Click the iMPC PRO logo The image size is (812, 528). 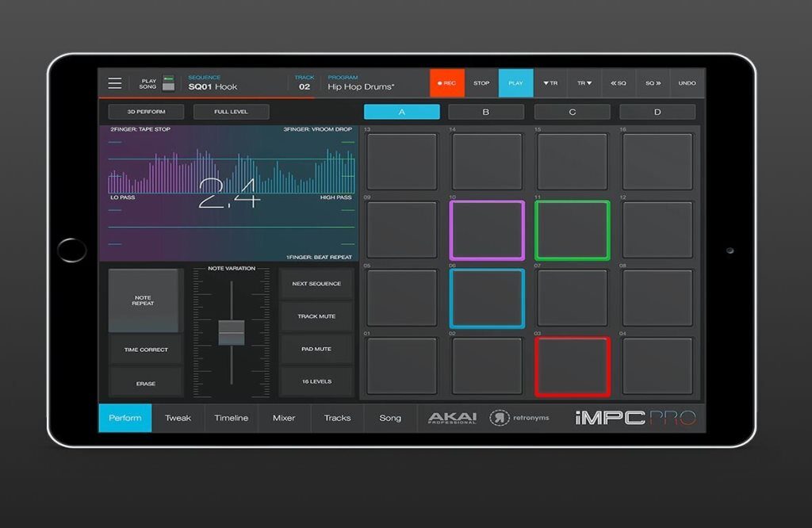[635, 418]
